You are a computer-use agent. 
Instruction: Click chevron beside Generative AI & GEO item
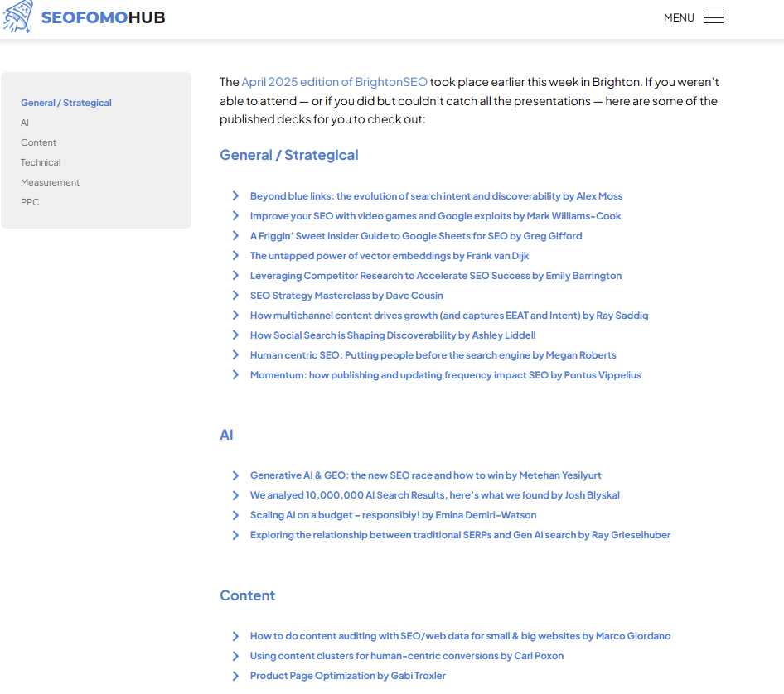[x=235, y=475]
